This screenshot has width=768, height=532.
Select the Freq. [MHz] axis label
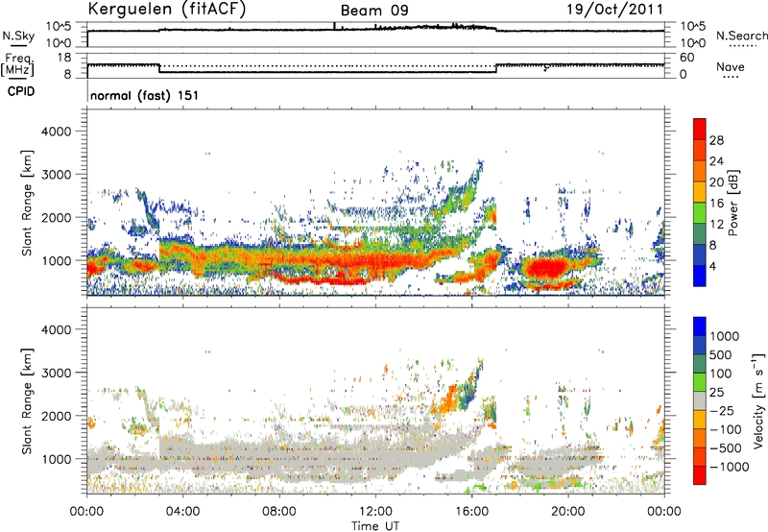point(17,64)
